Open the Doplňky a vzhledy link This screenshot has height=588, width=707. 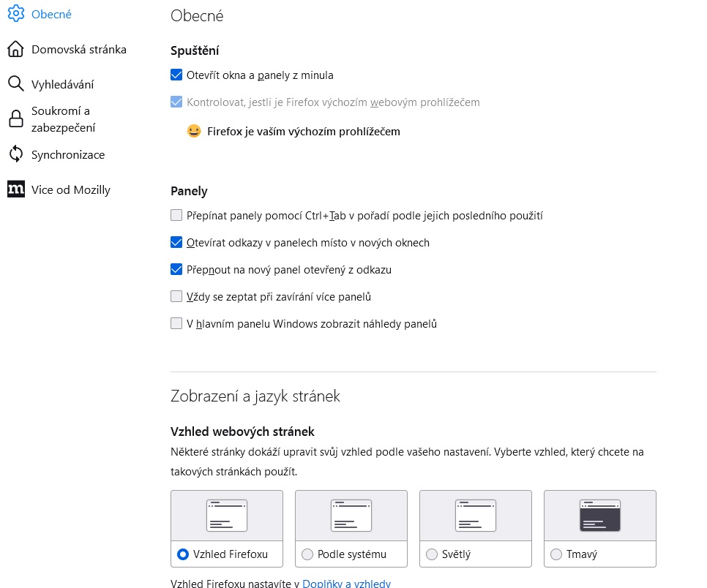coord(347,583)
